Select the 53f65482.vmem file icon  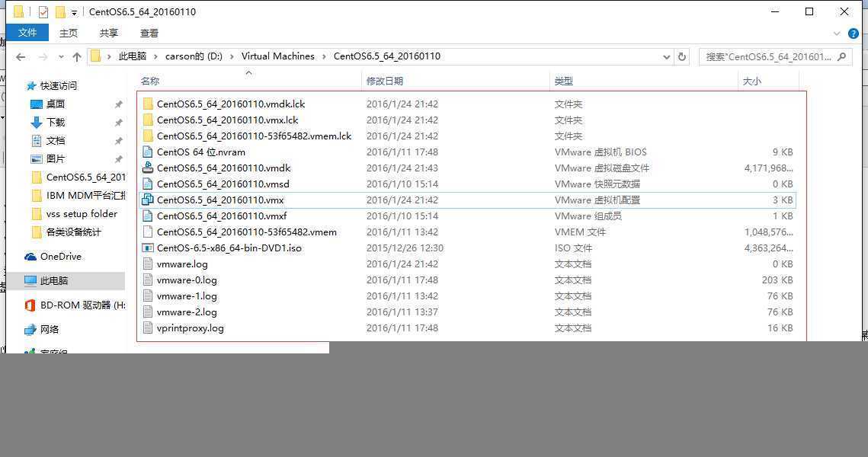pyautogui.click(x=148, y=232)
